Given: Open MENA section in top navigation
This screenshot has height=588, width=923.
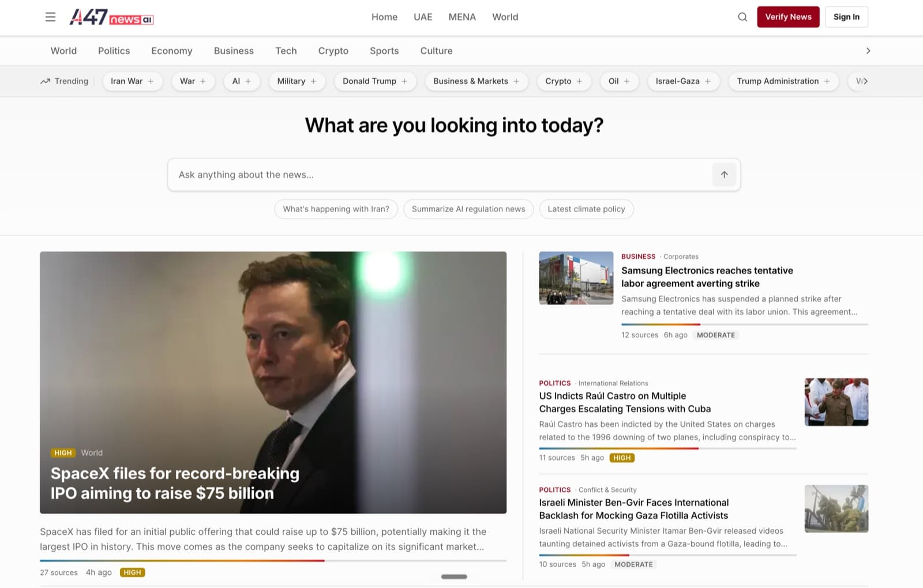Looking at the screenshot, I should tap(462, 17).
